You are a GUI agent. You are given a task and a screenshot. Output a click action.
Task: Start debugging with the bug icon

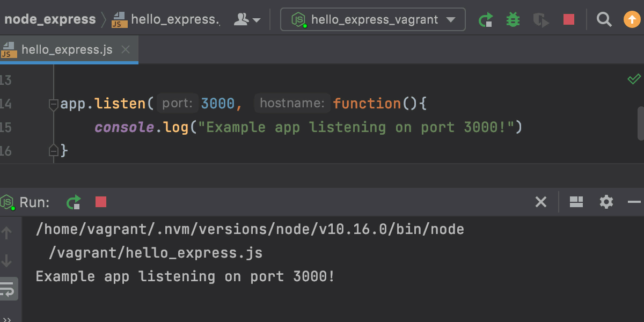[x=513, y=19]
